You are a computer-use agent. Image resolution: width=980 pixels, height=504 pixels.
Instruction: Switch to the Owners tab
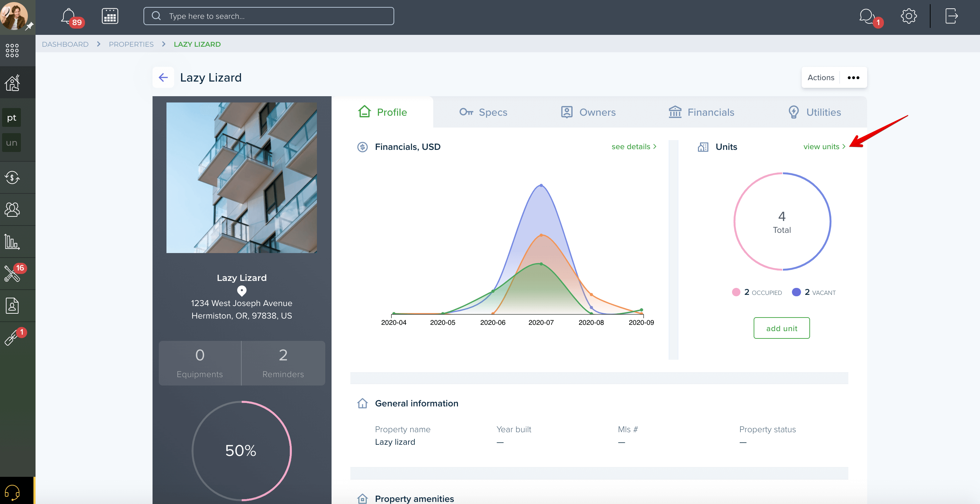(x=588, y=112)
